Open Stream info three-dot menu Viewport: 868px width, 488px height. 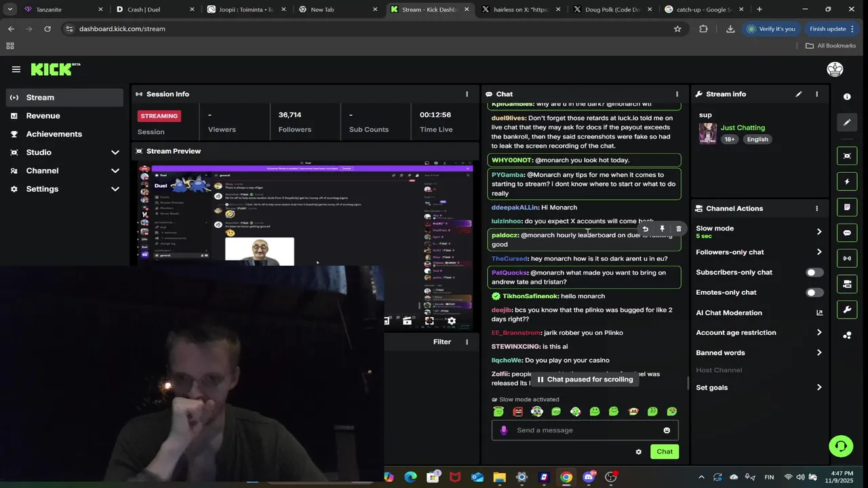(816, 94)
